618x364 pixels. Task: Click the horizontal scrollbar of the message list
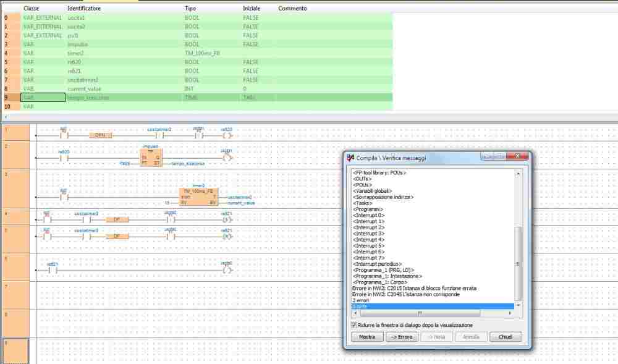(x=433, y=313)
